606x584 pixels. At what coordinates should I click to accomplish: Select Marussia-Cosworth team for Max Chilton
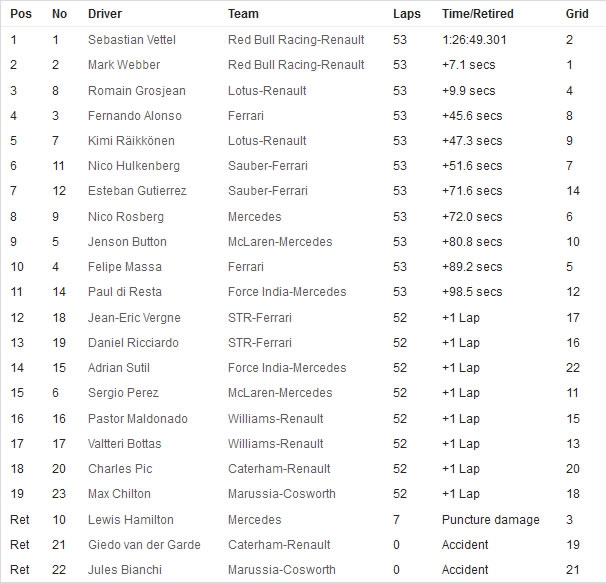[282, 494]
